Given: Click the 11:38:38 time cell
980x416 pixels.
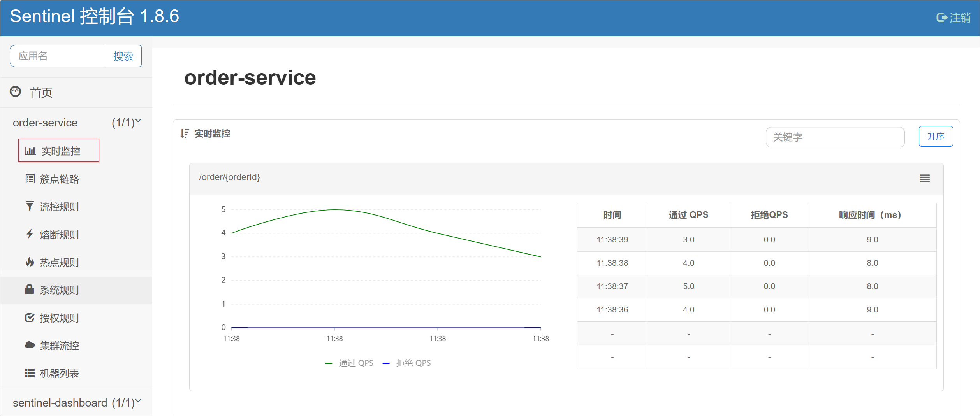Looking at the screenshot, I should [x=612, y=263].
